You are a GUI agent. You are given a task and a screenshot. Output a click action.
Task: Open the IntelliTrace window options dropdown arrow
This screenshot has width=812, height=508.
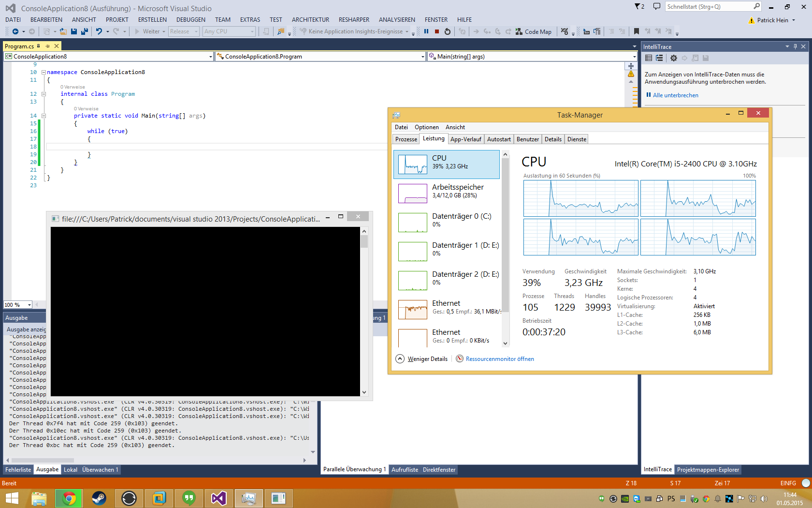(787, 46)
